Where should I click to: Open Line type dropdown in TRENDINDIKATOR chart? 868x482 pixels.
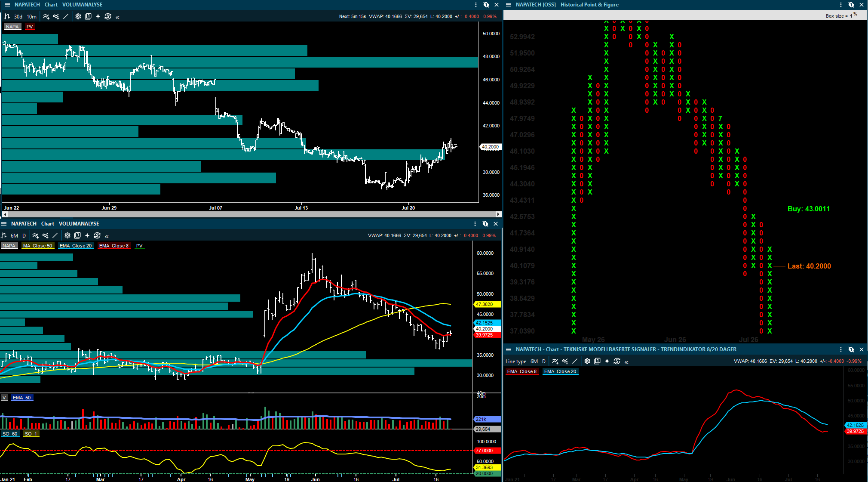[516, 361]
